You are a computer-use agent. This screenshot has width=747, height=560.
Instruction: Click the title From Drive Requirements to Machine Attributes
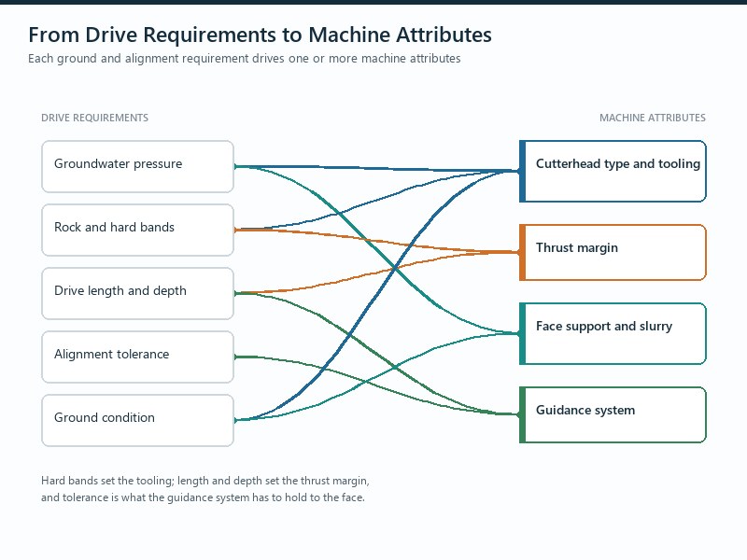click(261, 35)
